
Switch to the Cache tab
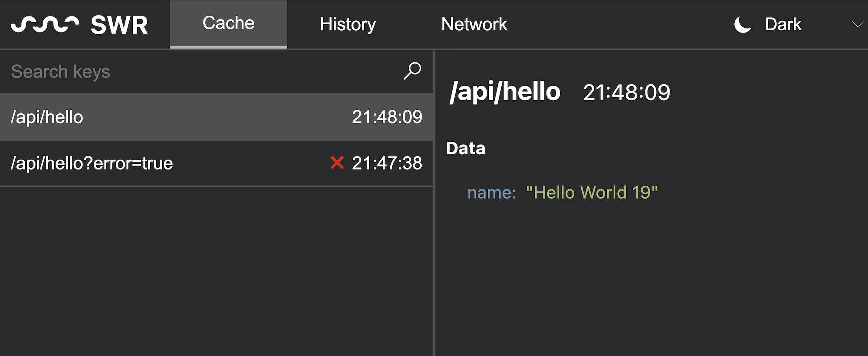pyautogui.click(x=228, y=24)
